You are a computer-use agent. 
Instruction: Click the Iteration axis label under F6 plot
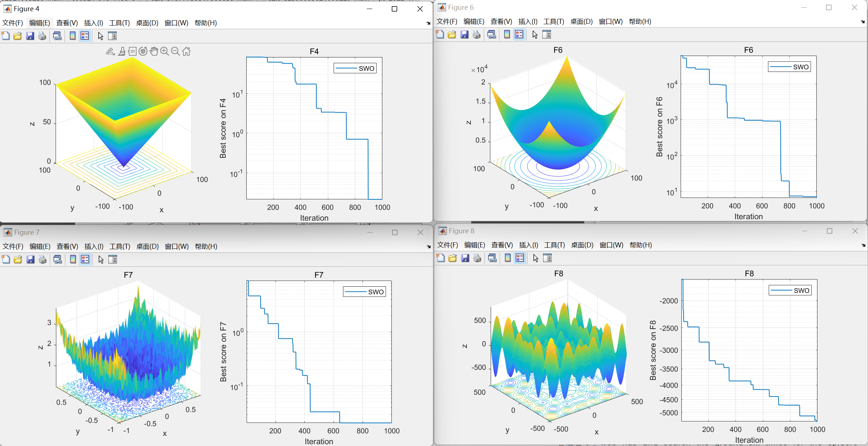click(x=748, y=217)
